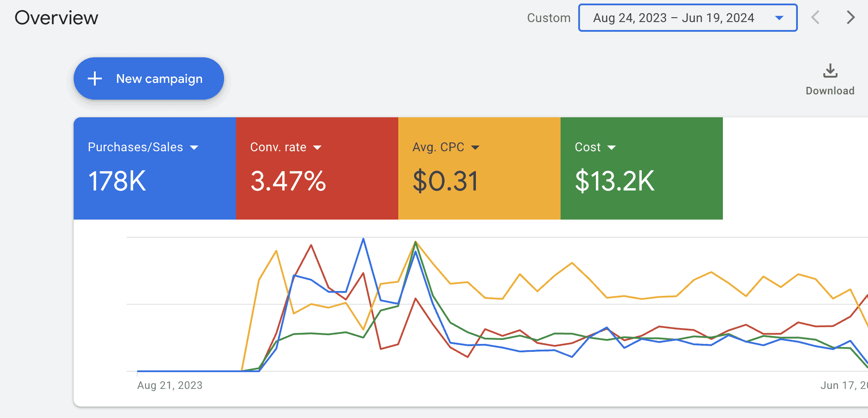Click the Jun 17 axis label
The width and height of the screenshot is (868, 418).
coord(844,385)
